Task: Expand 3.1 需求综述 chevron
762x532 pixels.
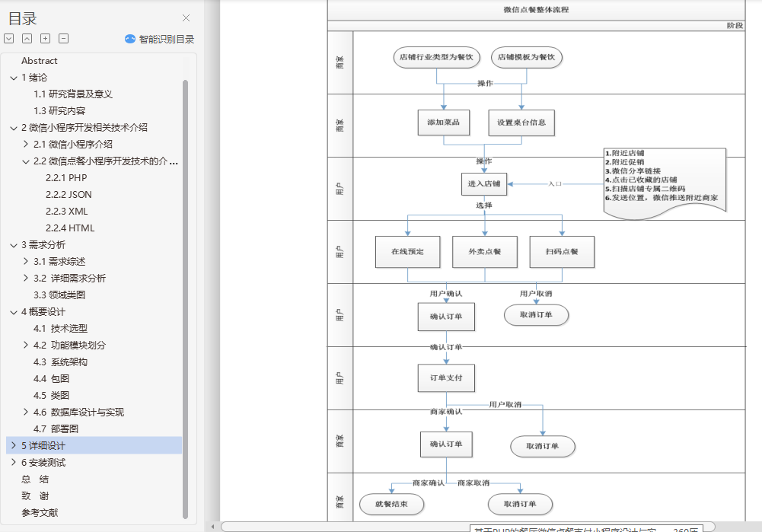Action: (x=26, y=261)
